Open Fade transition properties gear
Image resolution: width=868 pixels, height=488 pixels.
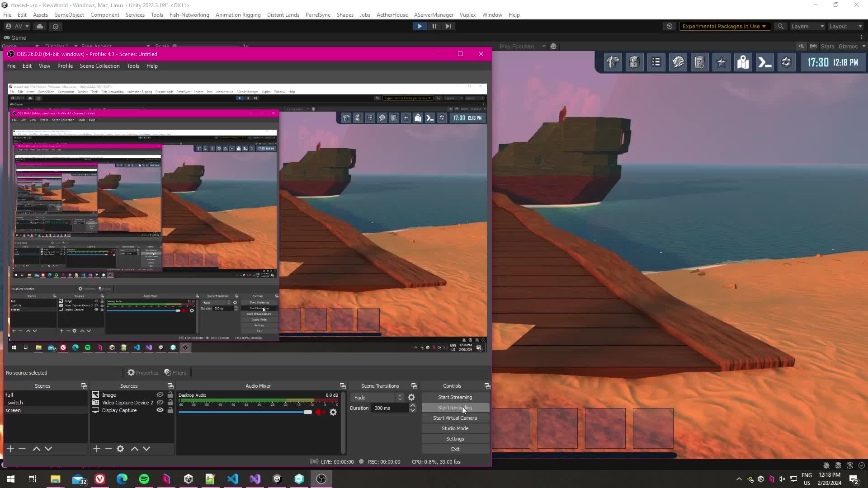pos(411,398)
